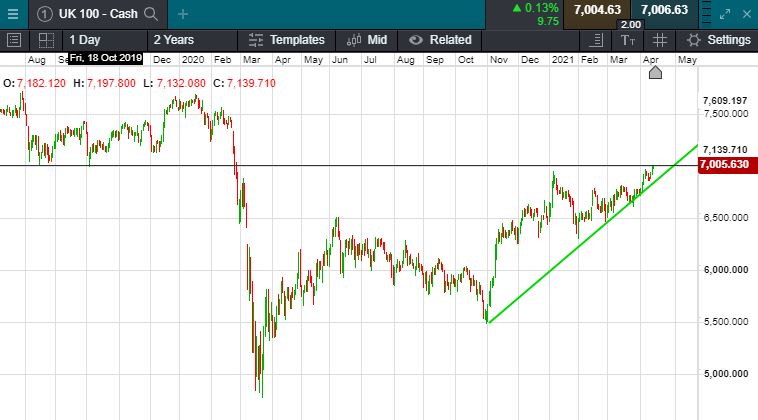758x420 pixels.
Task: Select the UK 100 - Cash tab
Action: [90, 14]
